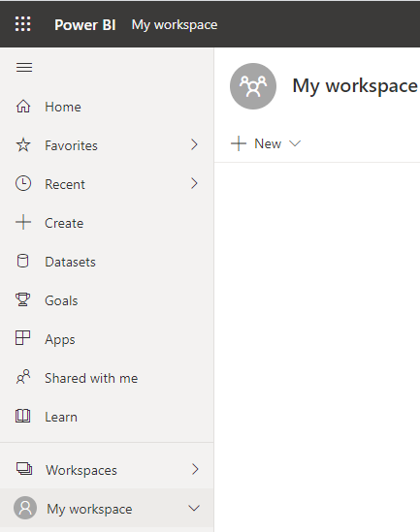Open Recent in the navigation
The width and height of the screenshot is (420, 532).
[107, 184]
